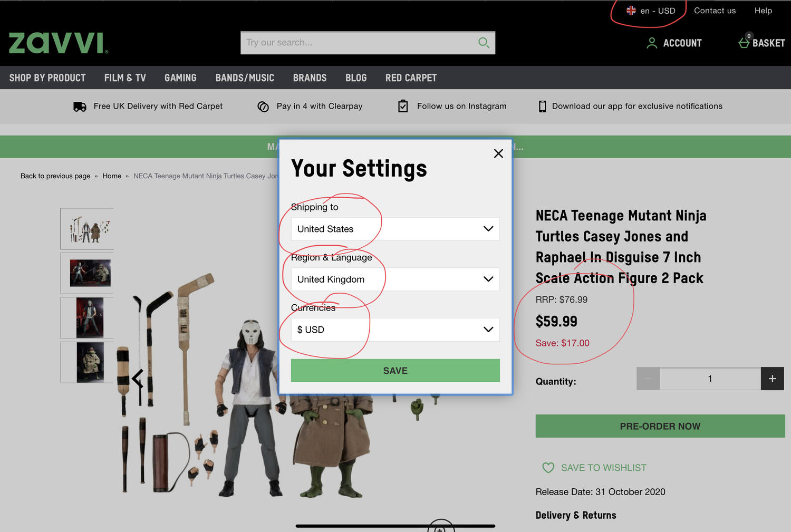
Task: Open the Region & Language dropdown
Action: pos(395,279)
